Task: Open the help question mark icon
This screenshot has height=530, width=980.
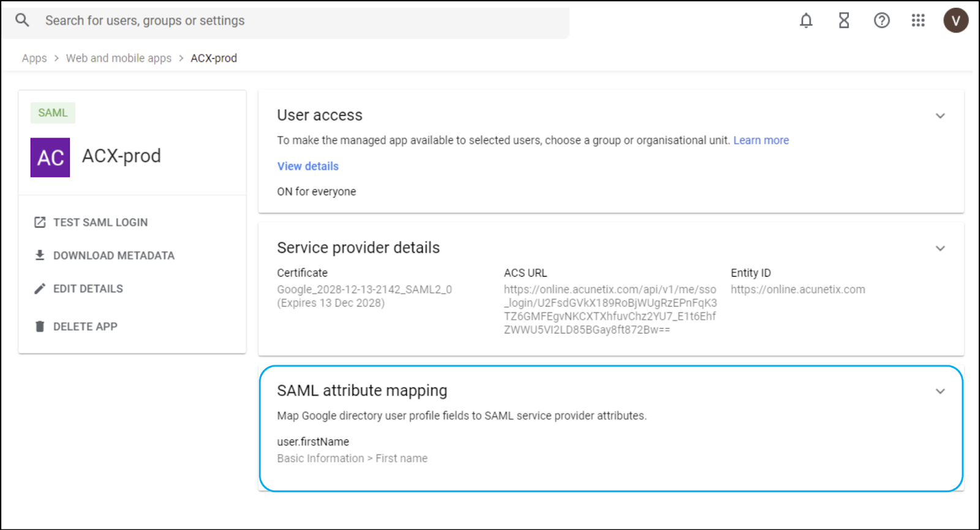Action: pos(881,21)
